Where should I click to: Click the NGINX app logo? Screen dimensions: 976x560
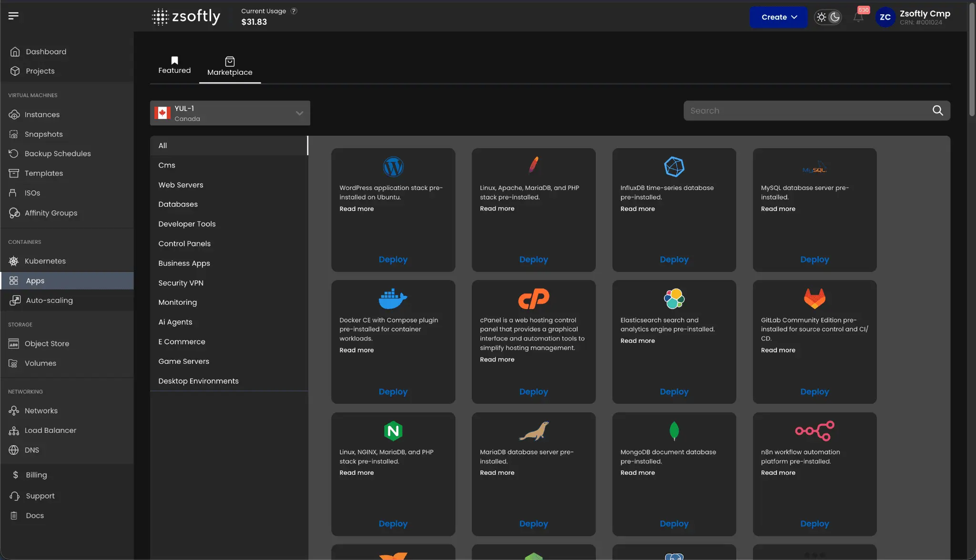point(393,431)
